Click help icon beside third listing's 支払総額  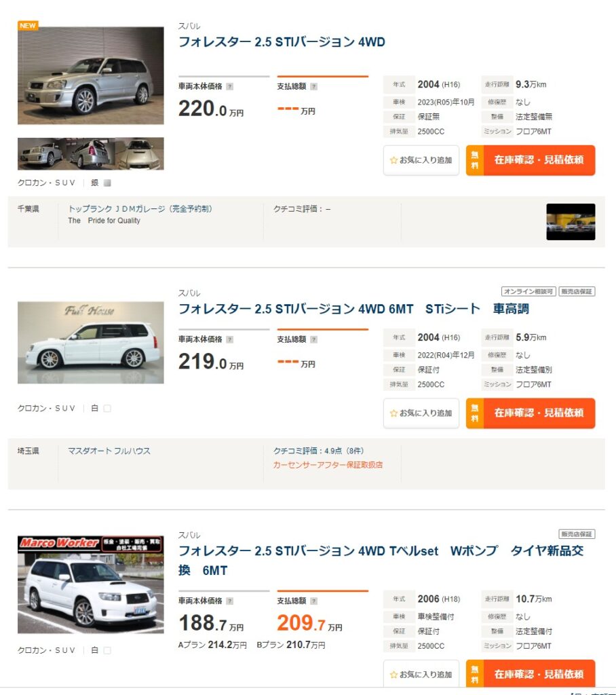tap(313, 601)
